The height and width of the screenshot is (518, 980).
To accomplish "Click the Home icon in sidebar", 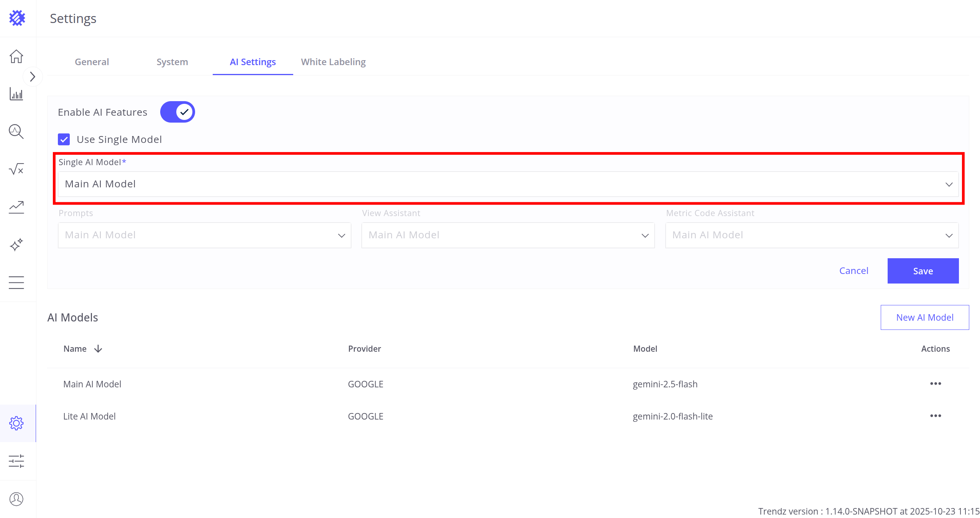I will tap(16, 56).
